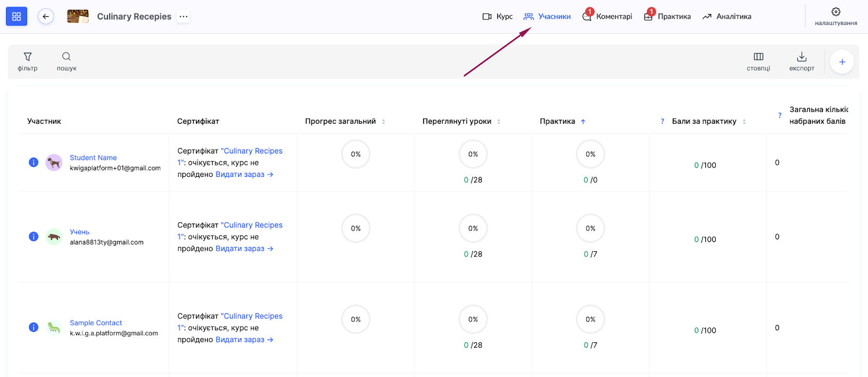Click the Culinary Recepies course thumbnail
The height and width of the screenshot is (377, 868).
tap(78, 16)
